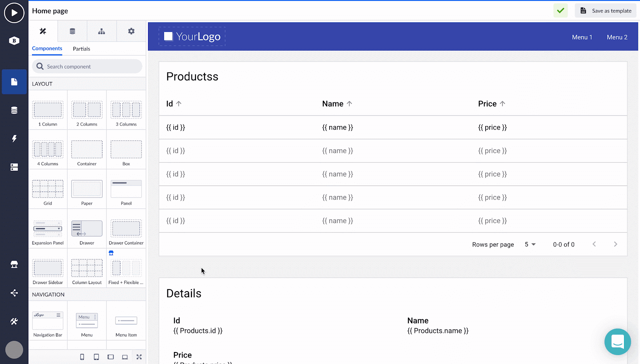Select the Productss table title
The width and height of the screenshot is (640, 364).
192,76
